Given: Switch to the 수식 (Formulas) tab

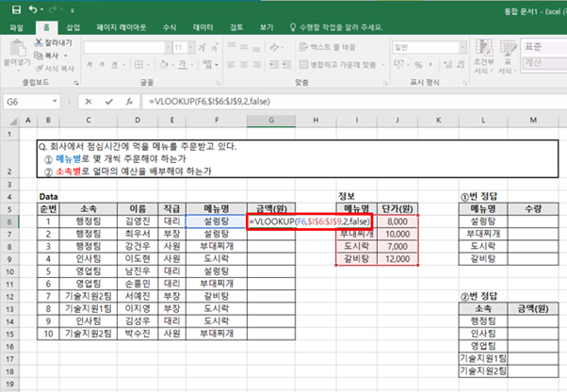Looking at the screenshot, I should pos(170,27).
